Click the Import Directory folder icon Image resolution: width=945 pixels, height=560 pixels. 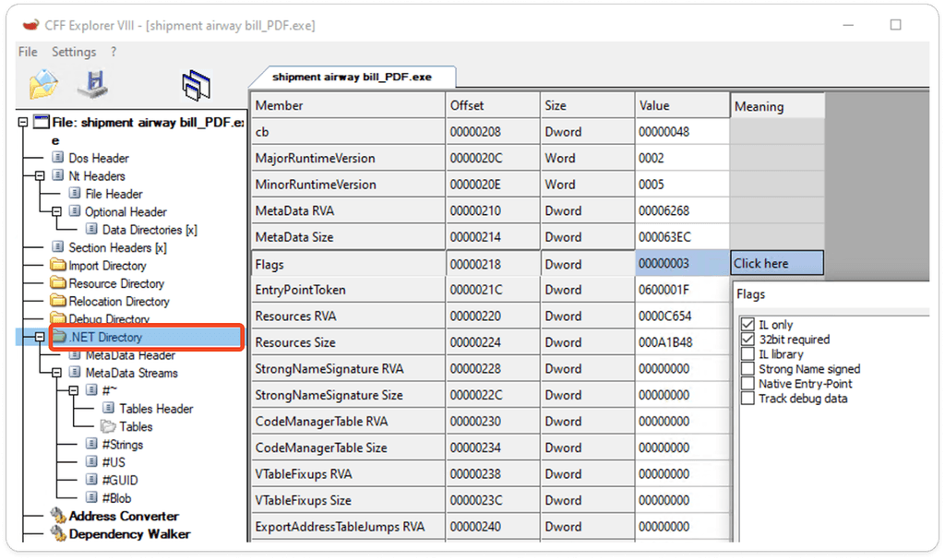(x=58, y=265)
